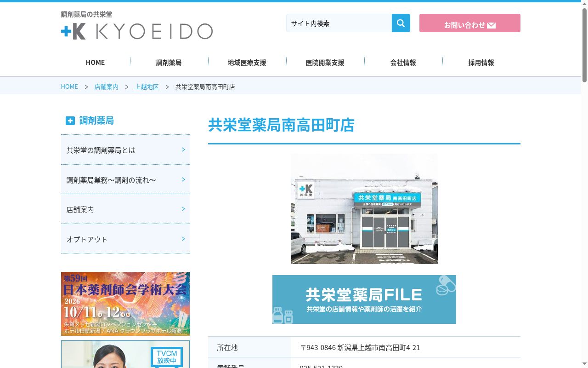This screenshot has width=588, height=368.
Task: Click the お問い合わせ pink button
Action: coord(470,23)
